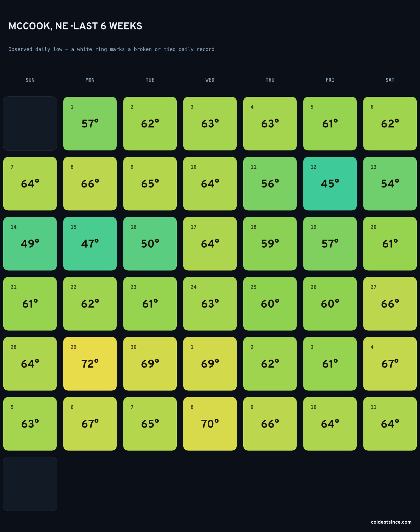Click day 30 tile showing 69°
420x532 pixels.
[150, 364]
